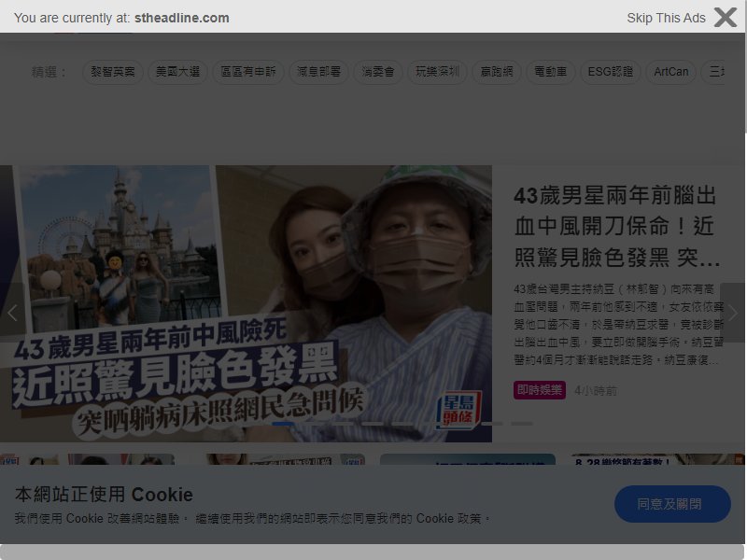Click the "Skip This Ads" link
This screenshot has height=560, width=747.
666,18
